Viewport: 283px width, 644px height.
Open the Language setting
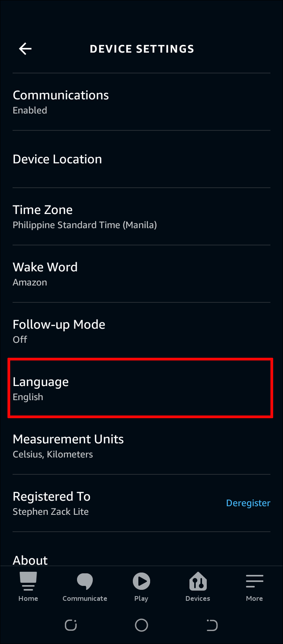(x=41, y=388)
